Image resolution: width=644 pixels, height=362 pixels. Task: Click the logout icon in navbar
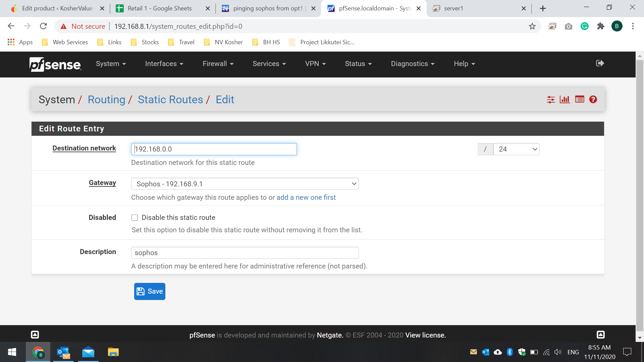tap(600, 63)
